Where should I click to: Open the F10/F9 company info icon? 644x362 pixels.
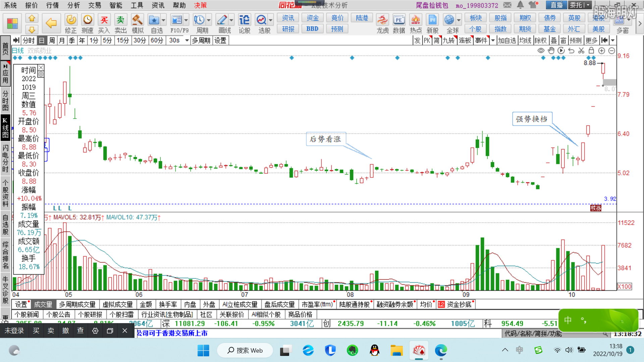pyautogui.click(x=176, y=20)
